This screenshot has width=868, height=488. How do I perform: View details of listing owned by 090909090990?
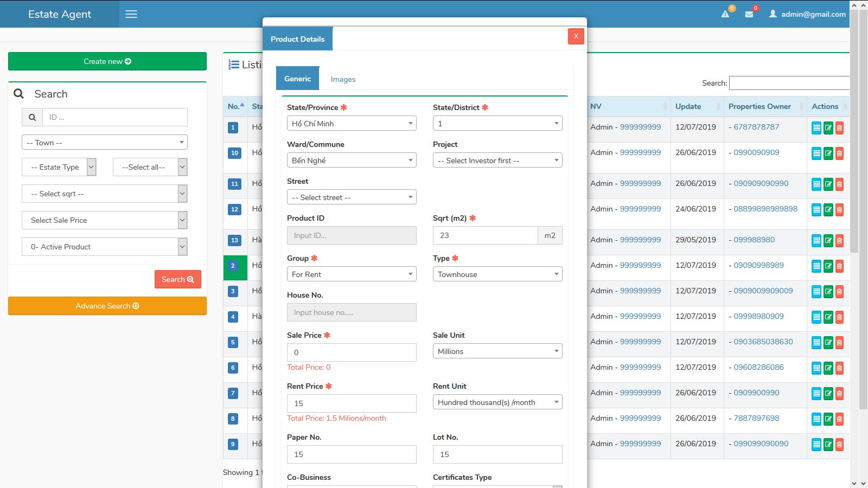816,184
